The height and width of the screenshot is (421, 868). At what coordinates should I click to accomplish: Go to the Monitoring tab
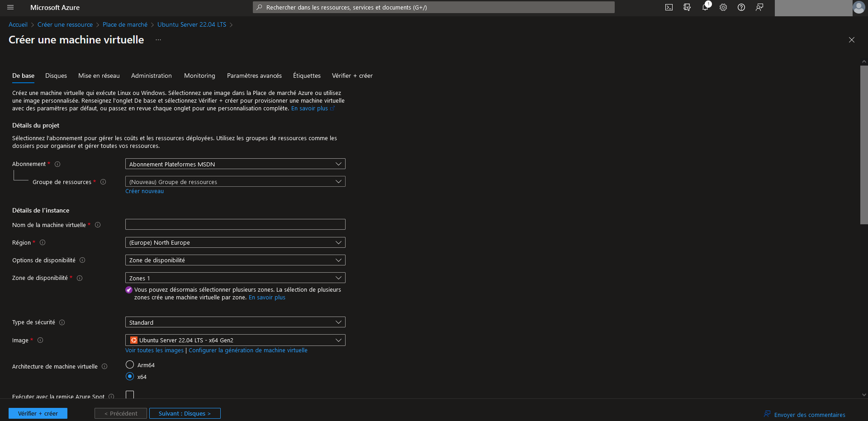199,76
